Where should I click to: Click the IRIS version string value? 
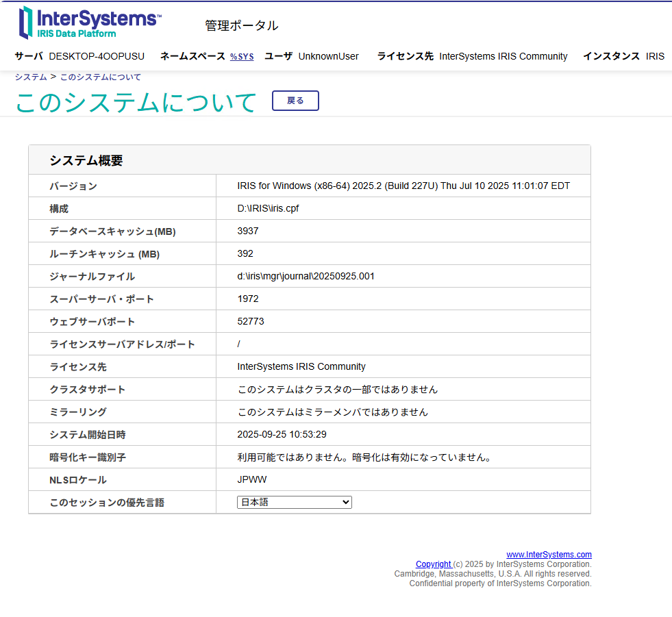[x=403, y=186]
